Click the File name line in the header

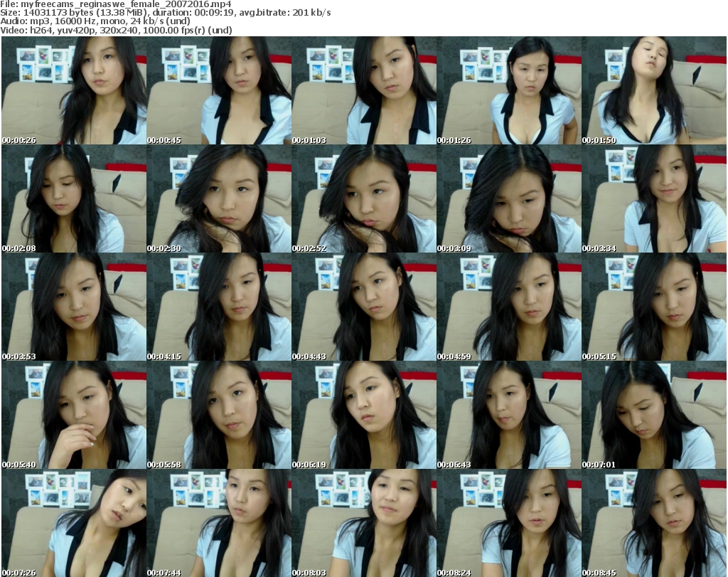[x=116, y=4]
